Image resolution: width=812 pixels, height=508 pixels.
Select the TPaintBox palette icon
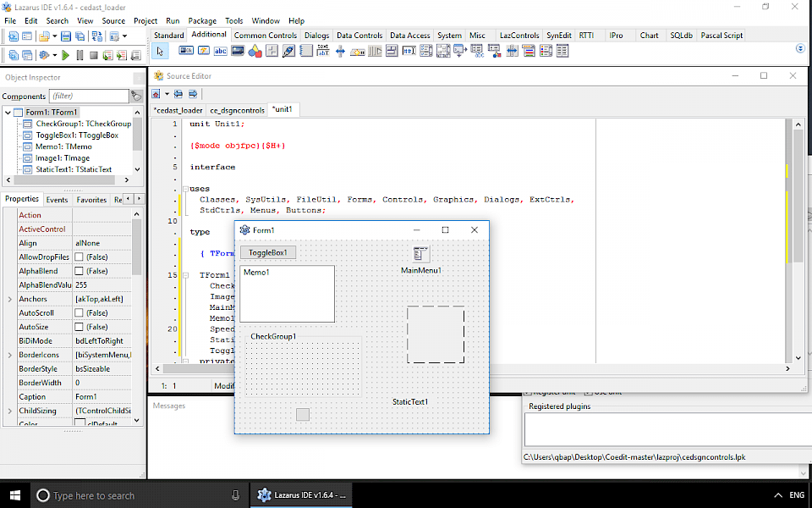(289, 51)
